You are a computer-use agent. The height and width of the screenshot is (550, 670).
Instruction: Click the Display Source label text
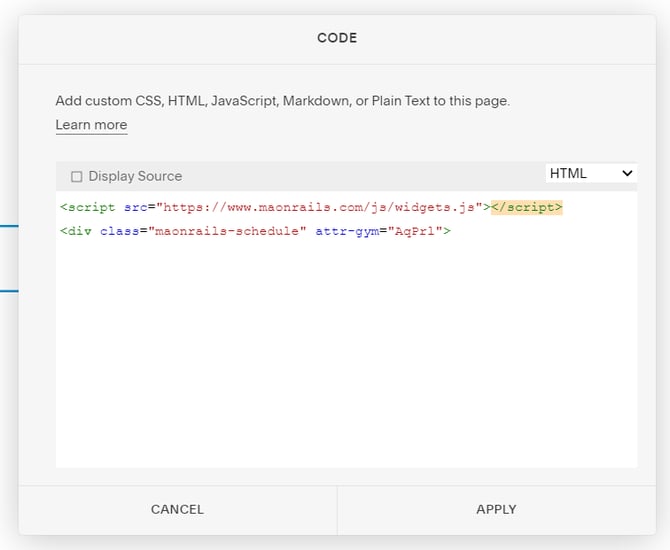pos(135,176)
